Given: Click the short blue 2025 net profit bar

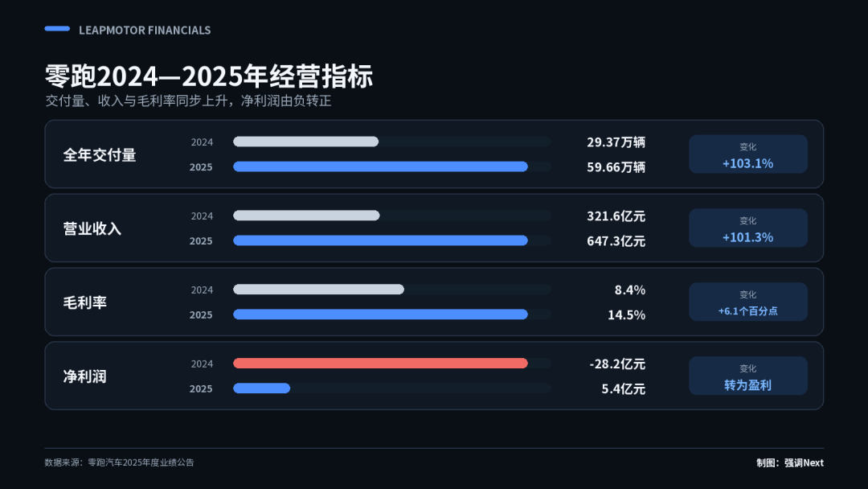Looking at the screenshot, I should pyautogui.click(x=261, y=388).
